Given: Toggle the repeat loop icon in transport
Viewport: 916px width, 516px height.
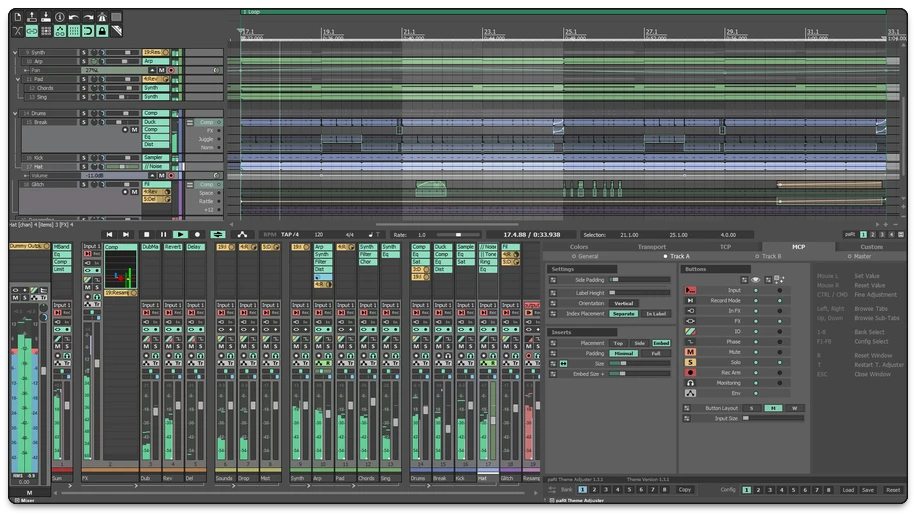Looking at the screenshot, I should (x=217, y=234).
